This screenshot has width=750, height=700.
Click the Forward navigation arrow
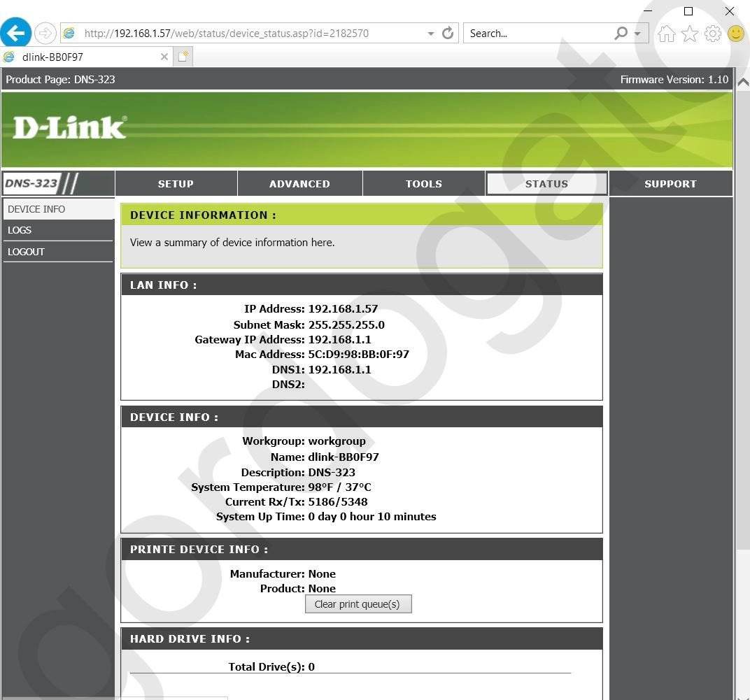pos(44,32)
